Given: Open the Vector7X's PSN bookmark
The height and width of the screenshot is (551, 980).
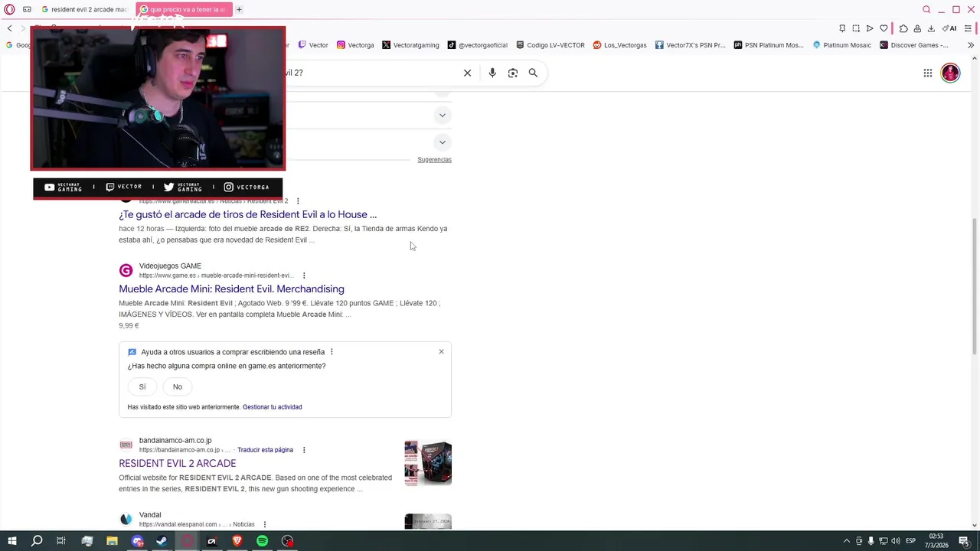Looking at the screenshot, I should (690, 45).
